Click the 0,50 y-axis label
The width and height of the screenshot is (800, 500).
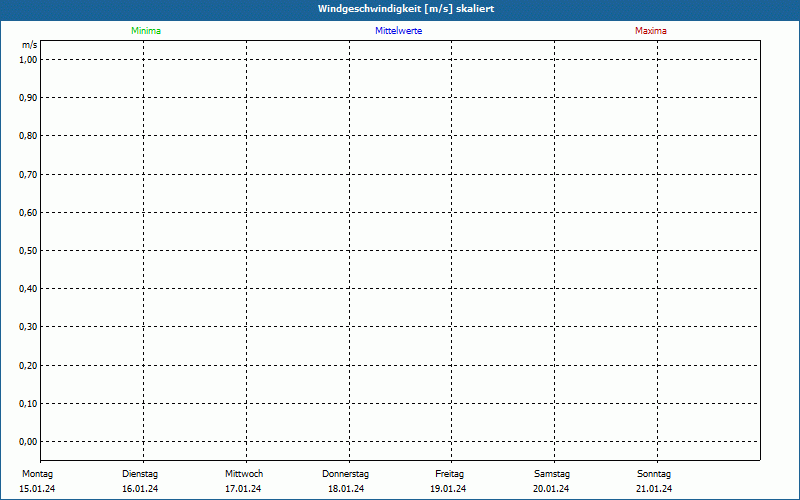coord(28,250)
